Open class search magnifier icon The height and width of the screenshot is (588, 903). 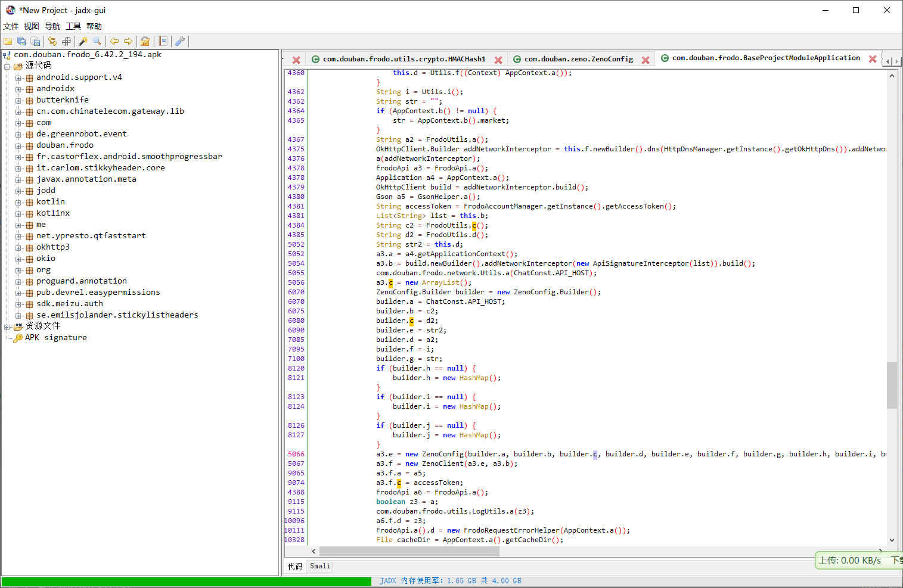pos(97,41)
